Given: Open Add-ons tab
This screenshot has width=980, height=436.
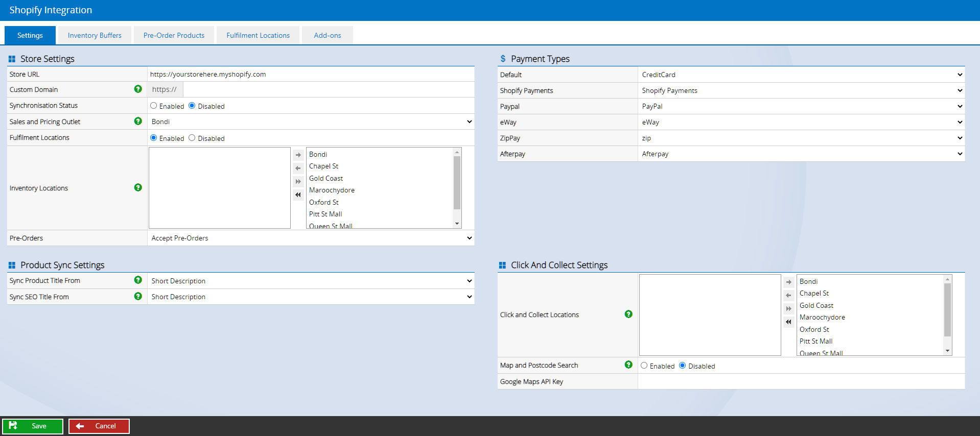Looking at the screenshot, I should point(328,35).
